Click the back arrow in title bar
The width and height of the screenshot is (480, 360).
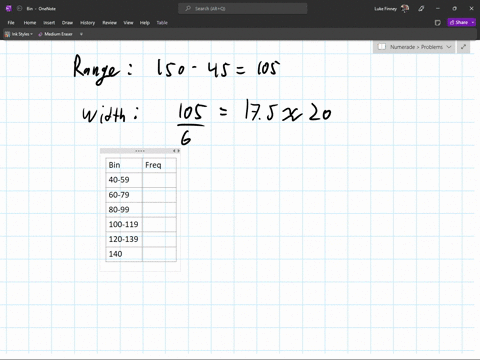coord(19,8)
